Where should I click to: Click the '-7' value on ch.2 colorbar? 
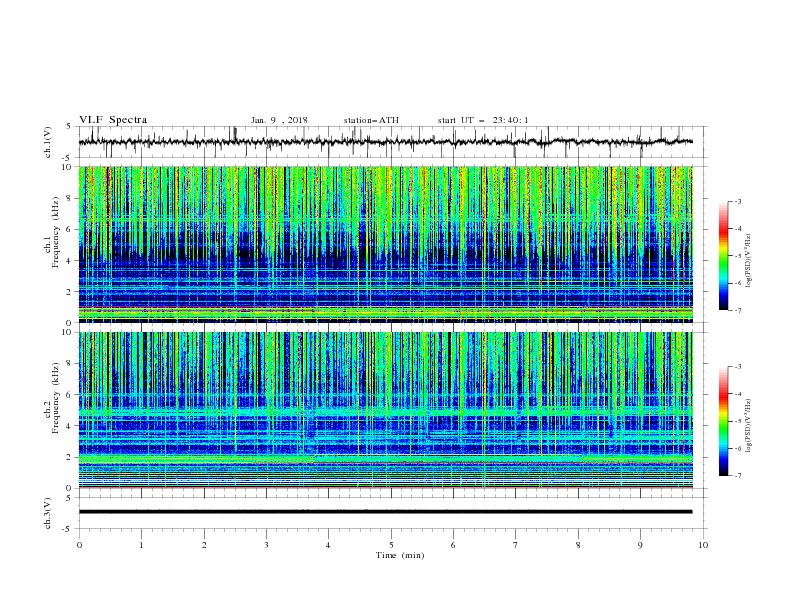click(738, 476)
